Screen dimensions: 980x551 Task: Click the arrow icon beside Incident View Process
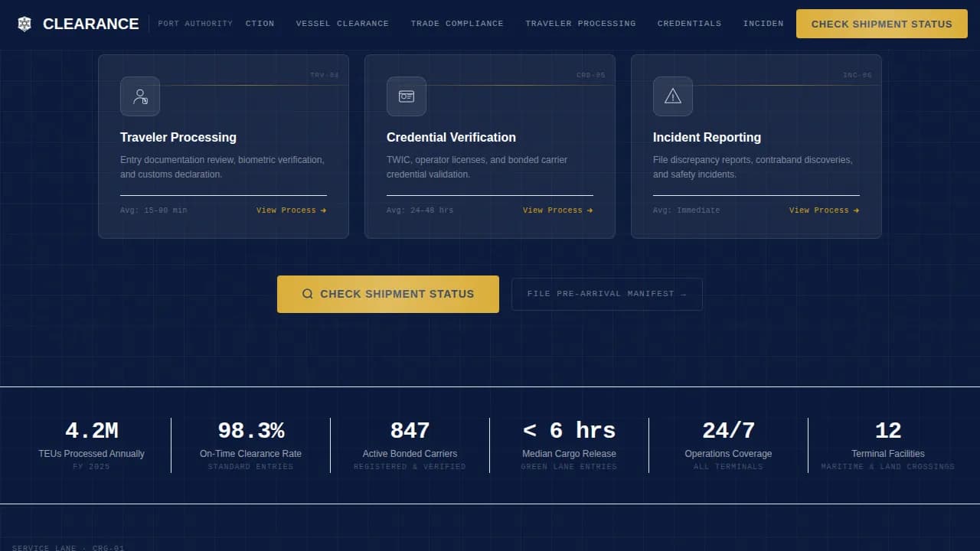pyautogui.click(x=856, y=210)
